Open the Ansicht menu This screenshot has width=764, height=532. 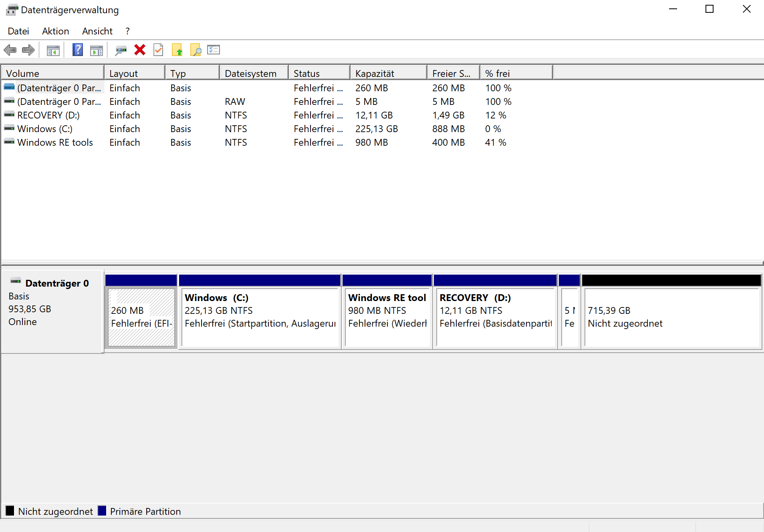click(97, 31)
